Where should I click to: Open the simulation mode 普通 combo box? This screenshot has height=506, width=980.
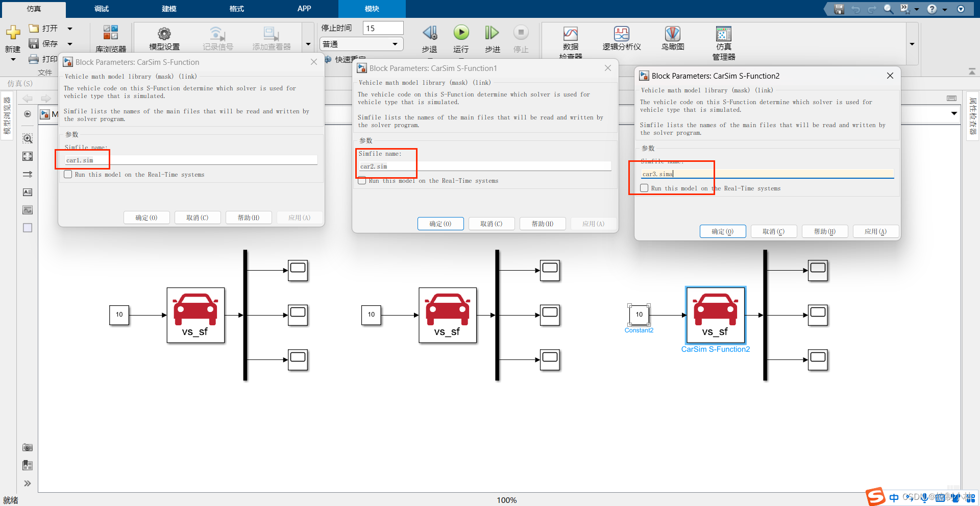point(361,44)
